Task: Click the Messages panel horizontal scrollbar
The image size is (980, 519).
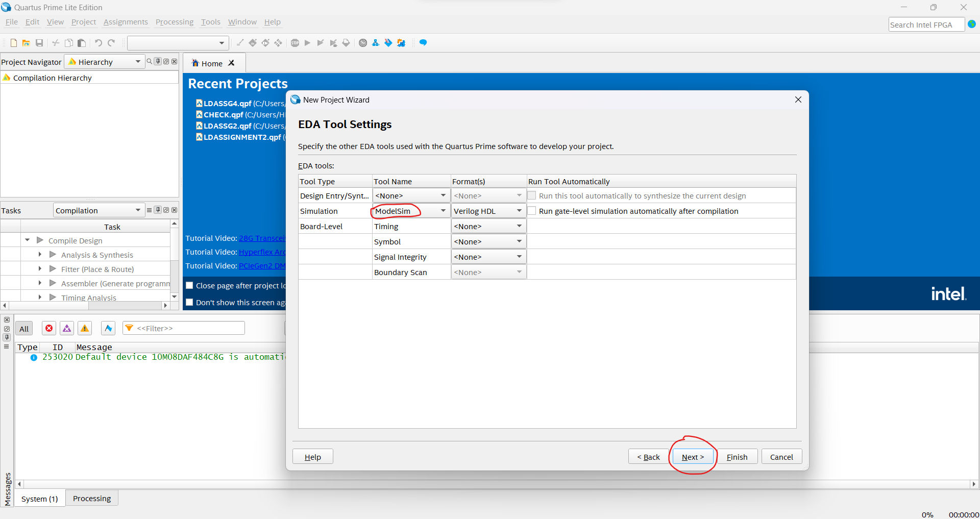Action: point(496,484)
